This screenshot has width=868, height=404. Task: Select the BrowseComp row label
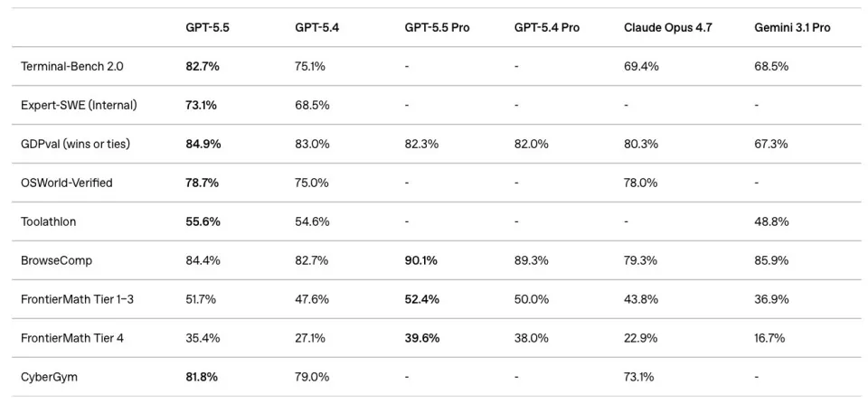click(56, 260)
